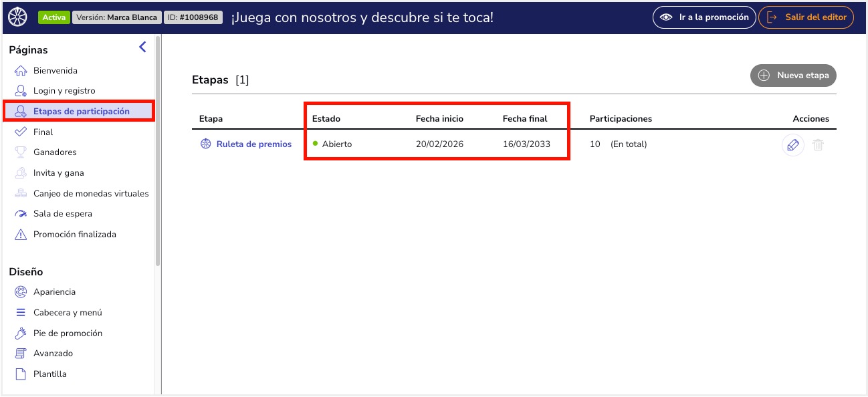Viewport: 868px width, 397px height.
Task: Open the Avanzado design section
Action: pyautogui.click(x=21, y=353)
